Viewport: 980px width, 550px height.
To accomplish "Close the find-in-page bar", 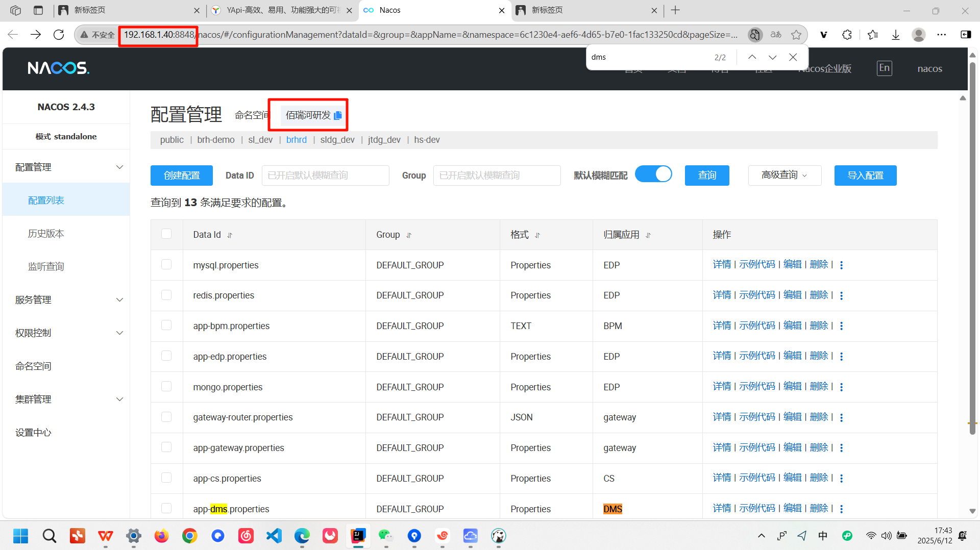I will [x=793, y=57].
